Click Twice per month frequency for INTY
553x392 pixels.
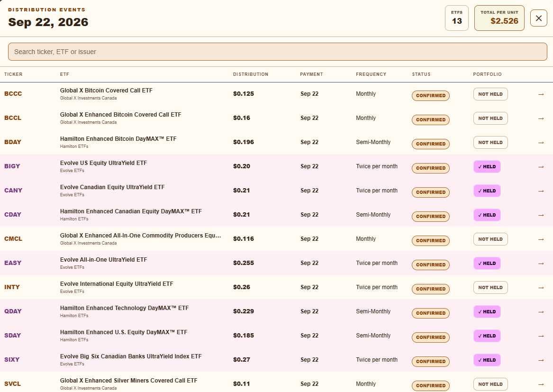[x=377, y=287]
